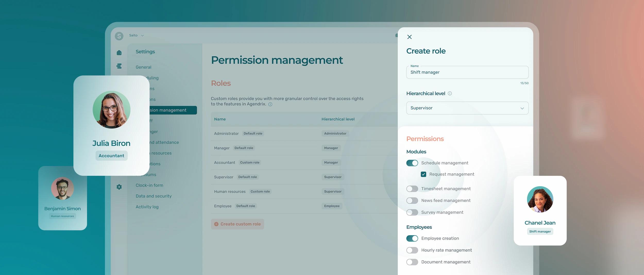
Task: Open General settings section
Action: (x=143, y=67)
